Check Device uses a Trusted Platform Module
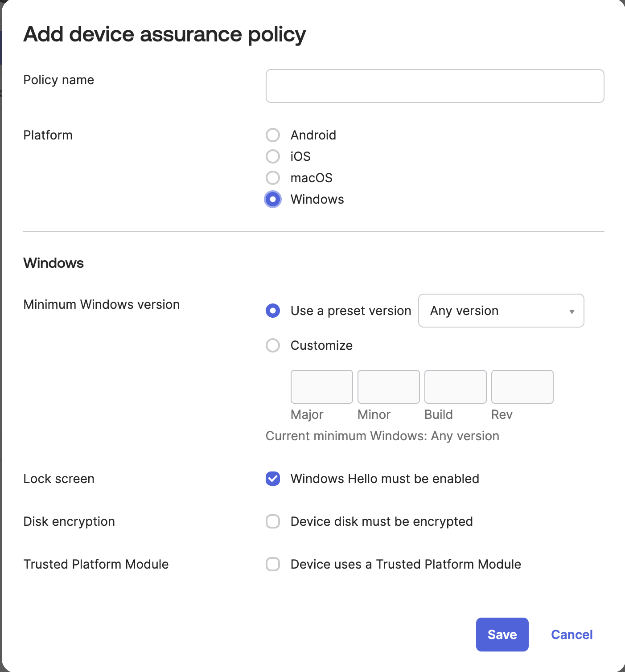The width and height of the screenshot is (625, 672). [273, 564]
